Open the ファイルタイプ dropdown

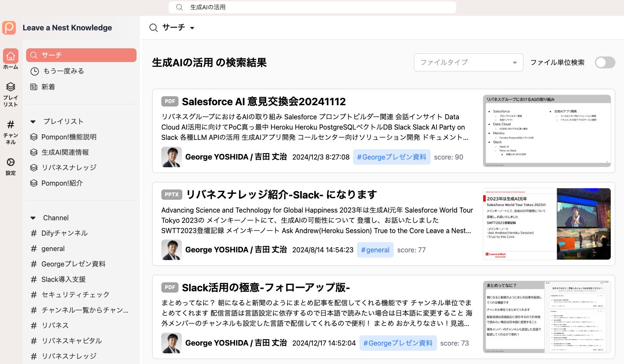[468, 62]
